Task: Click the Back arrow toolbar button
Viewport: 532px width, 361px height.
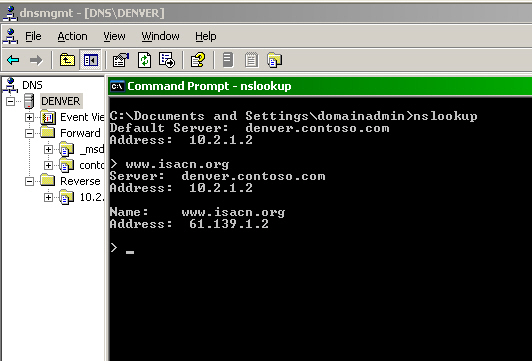Action: click(13, 60)
